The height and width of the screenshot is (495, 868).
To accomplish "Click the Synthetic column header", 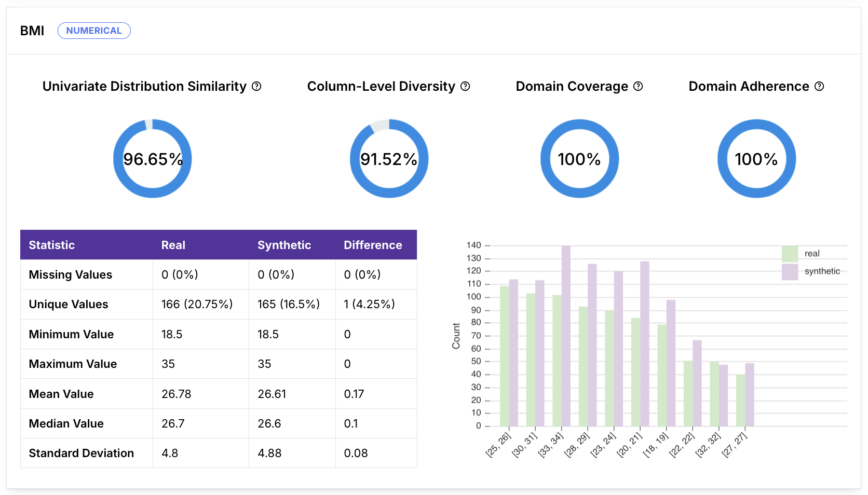I will coord(284,245).
